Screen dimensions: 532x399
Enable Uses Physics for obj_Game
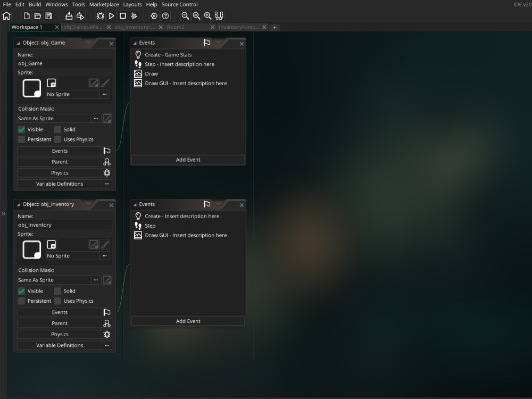tap(57, 139)
